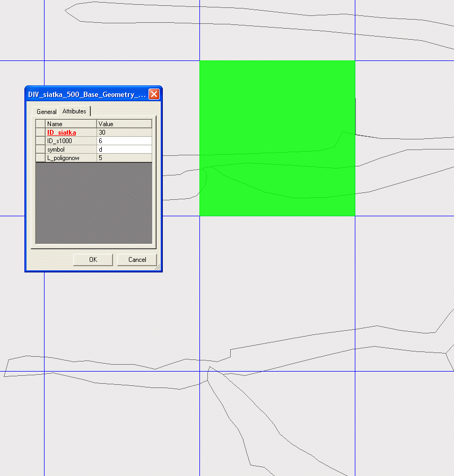Click the Name column header
This screenshot has height=476, width=454.
71,124
